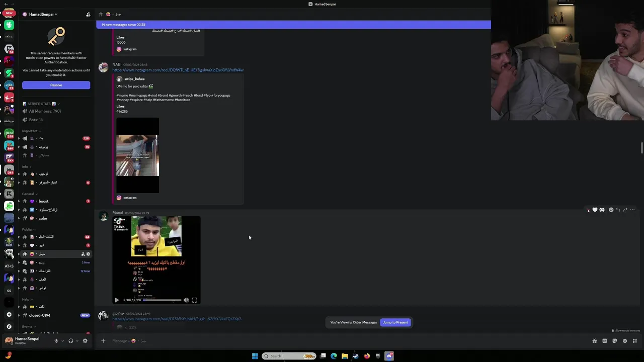Open more options on Manal's message
The width and height of the screenshot is (644, 362).
tap(632, 210)
